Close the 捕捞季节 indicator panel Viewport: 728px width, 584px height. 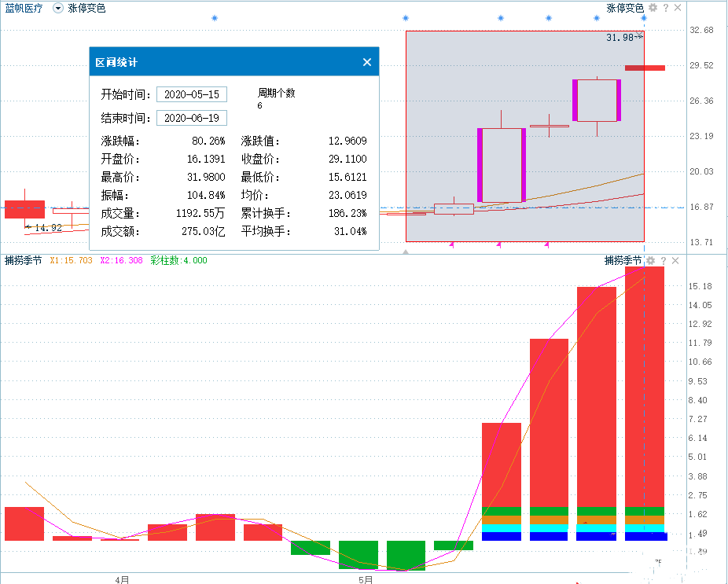675,261
